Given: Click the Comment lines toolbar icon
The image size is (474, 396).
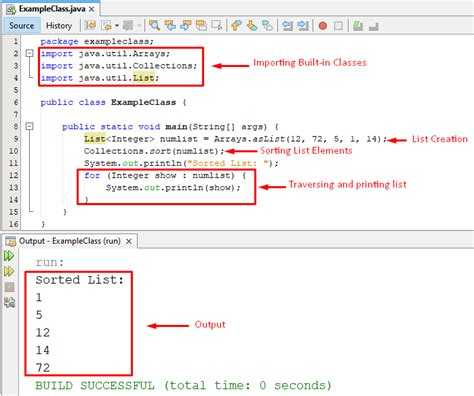Looking at the screenshot, I should [x=358, y=25].
